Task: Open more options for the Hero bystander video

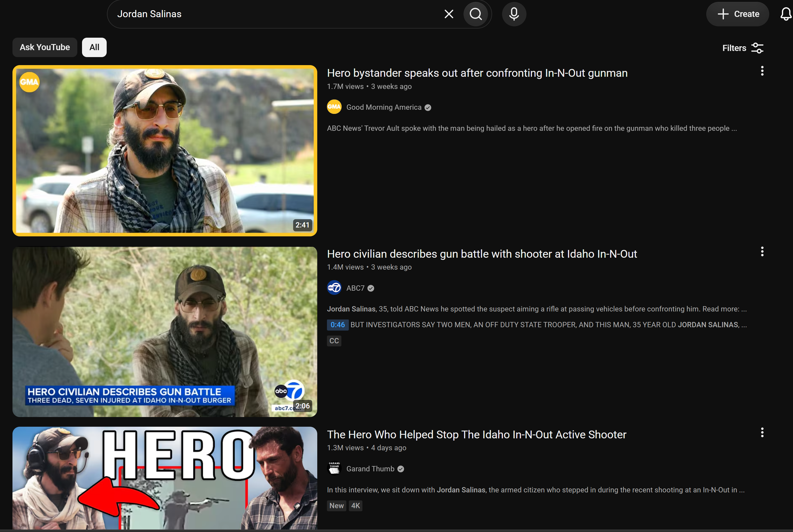Action: click(x=762, y=71)
